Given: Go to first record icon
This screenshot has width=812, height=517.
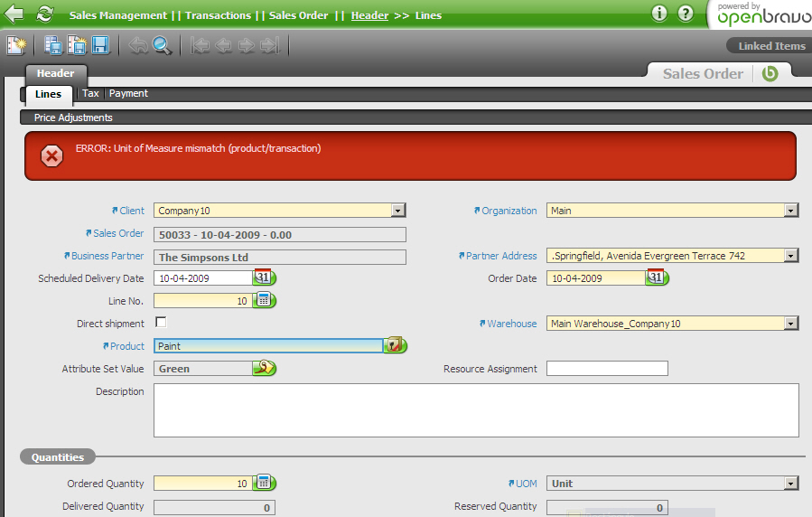Looking at the screenshot, I should click(200, 45).
